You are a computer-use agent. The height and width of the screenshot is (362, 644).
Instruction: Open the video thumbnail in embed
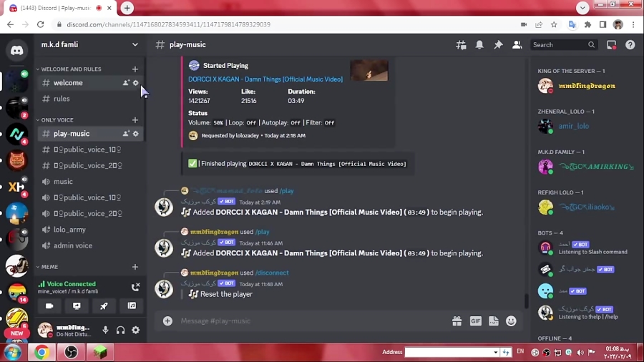point(369,70)
